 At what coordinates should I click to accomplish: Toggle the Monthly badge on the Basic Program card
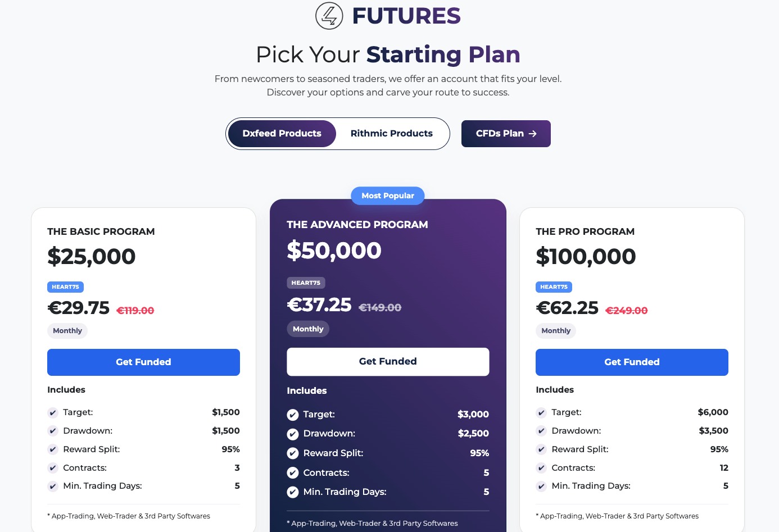(x=67, y=331)
